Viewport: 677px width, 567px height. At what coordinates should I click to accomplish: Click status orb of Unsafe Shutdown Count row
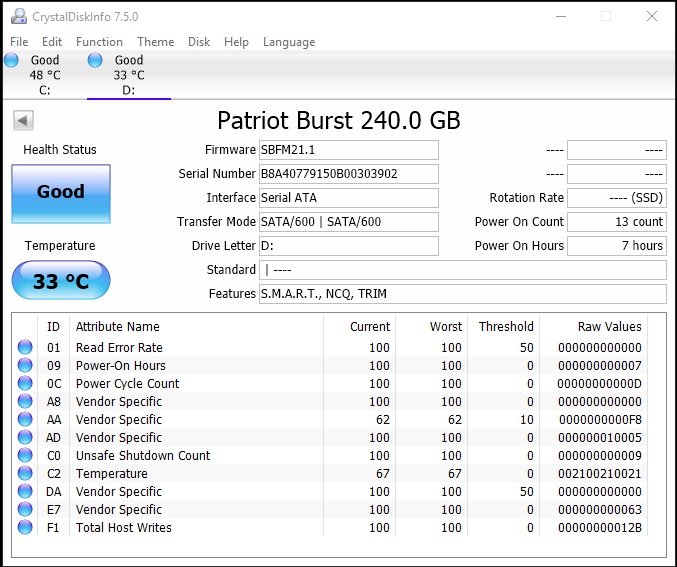25,455
